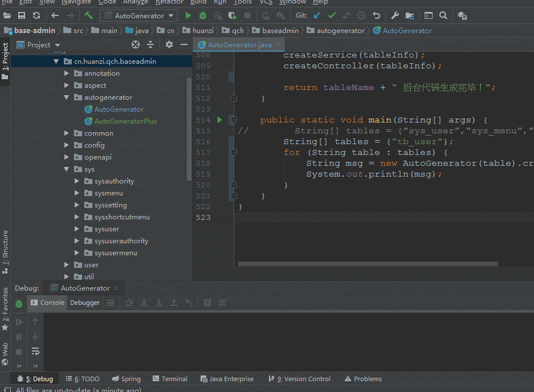The height and width of the screenshot is (392, 534).
Task: Toggle the Favorites tool window stripe button
Action: pyautogui.click(x=5, y=305)
